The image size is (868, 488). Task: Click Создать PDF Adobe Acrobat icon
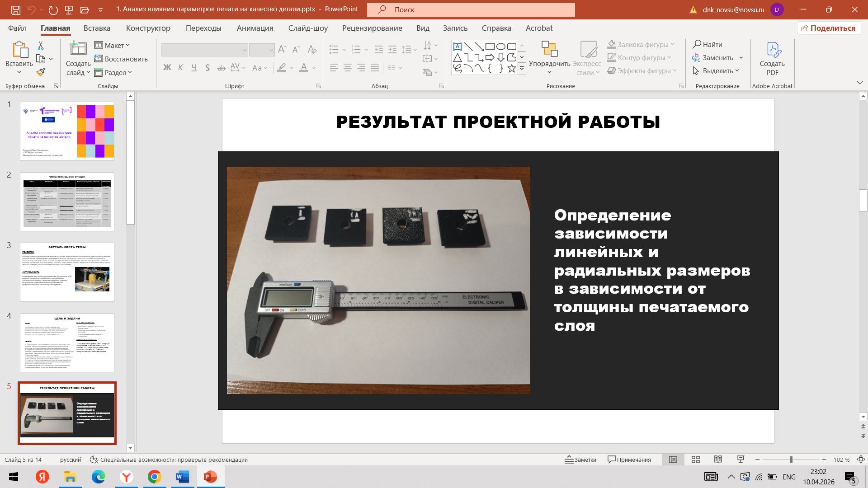point(772,59)
